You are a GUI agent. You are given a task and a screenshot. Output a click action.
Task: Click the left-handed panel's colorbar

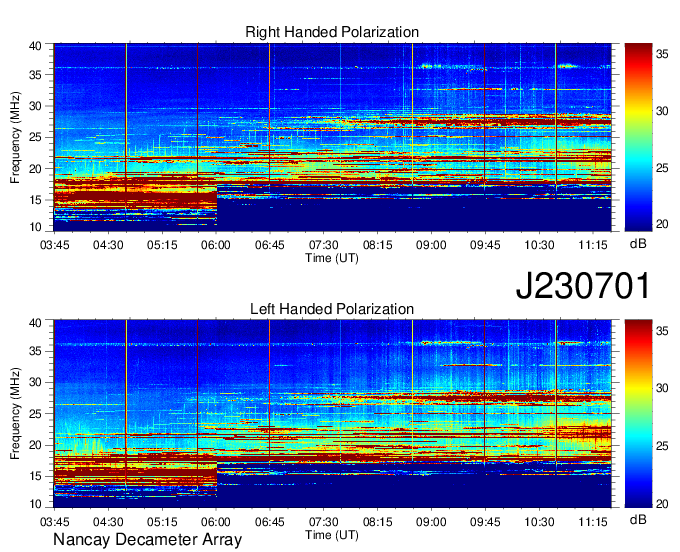point(638,414)
